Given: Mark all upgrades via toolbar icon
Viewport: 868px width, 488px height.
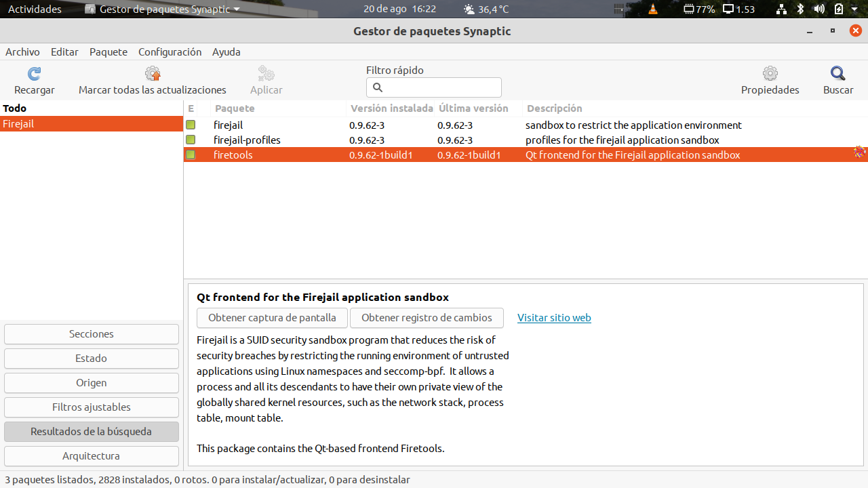Looking at the screenshot, I should [153, 74].
